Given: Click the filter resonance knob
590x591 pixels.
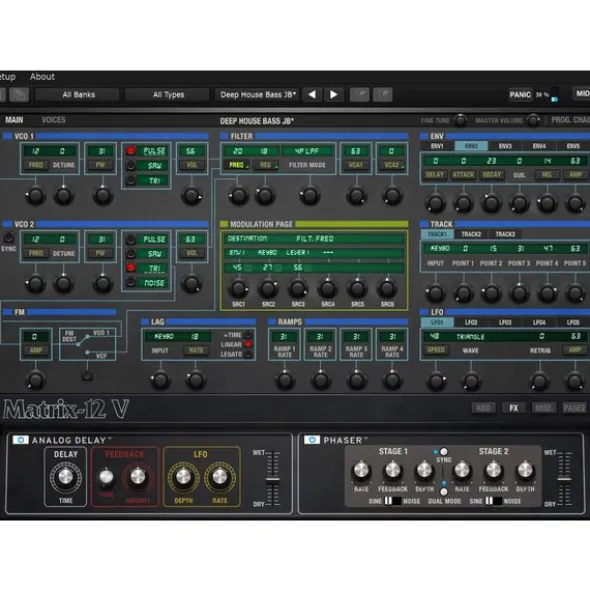Looking at the screenshot, I should tap(265, 196).
